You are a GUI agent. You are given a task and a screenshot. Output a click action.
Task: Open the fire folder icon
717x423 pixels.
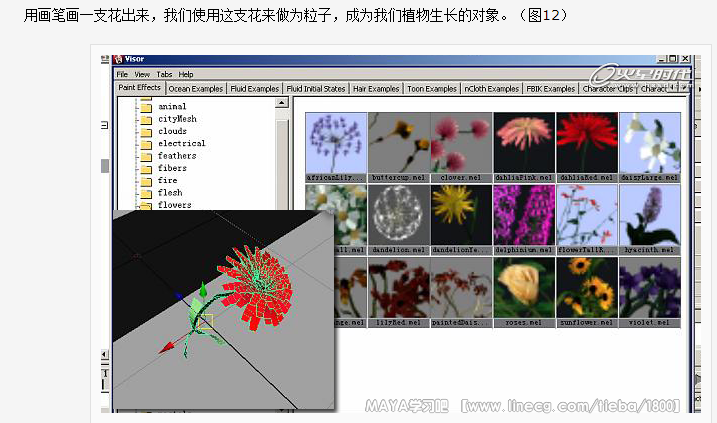(146, 181)
